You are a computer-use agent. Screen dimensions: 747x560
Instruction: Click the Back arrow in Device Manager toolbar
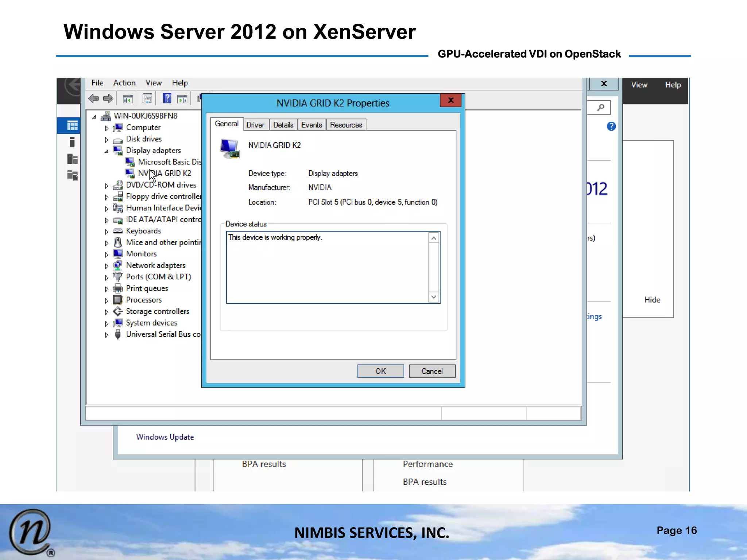pyautogui.click(x=94, y=98)
